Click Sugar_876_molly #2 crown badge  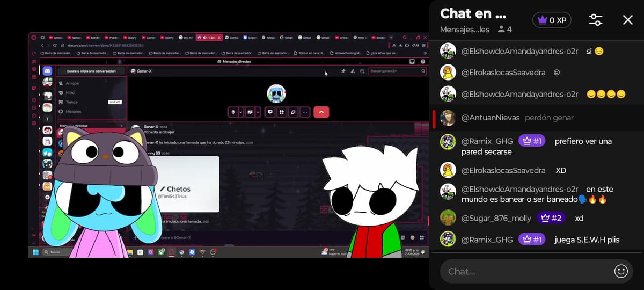point(552,218)
